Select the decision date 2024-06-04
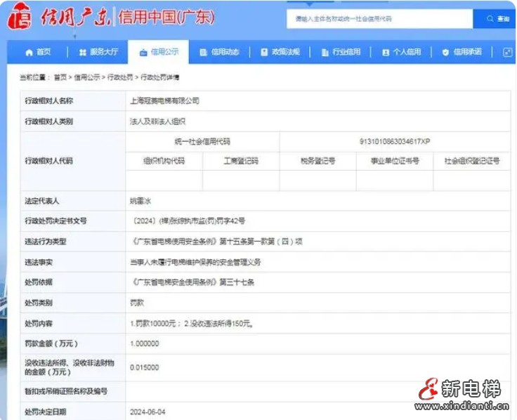The height and width of the screenshot is (420, 517). point(148,412)
